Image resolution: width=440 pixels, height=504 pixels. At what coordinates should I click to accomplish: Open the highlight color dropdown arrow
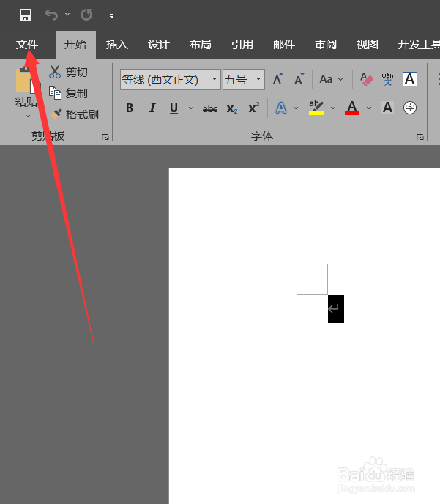pos(333,108)
